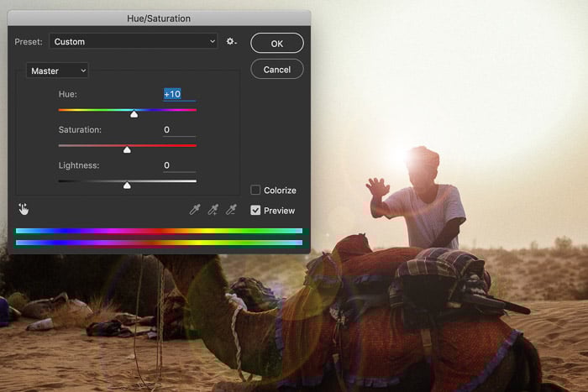Click the Lightness: label
Screen dimensions: 588x392
pyautogui.click(x=79, y=165)
